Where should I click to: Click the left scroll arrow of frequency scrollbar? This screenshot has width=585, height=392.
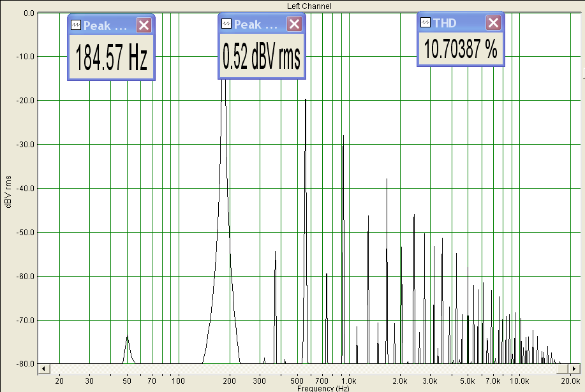[x=43, y=369]
